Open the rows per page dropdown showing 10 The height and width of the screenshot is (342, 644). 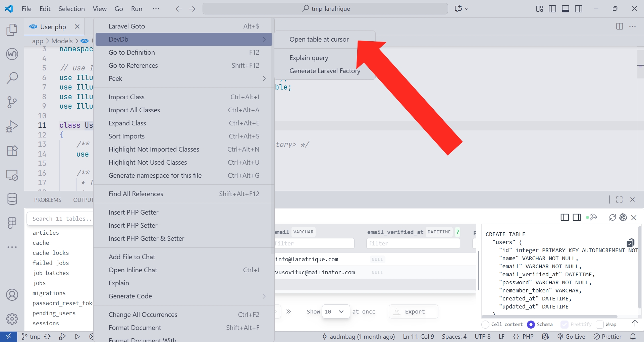click(x=335, y=311)
